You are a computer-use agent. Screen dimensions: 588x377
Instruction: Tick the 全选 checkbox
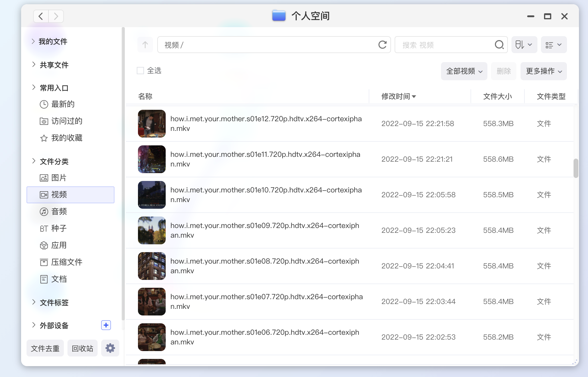click(140, 71)
